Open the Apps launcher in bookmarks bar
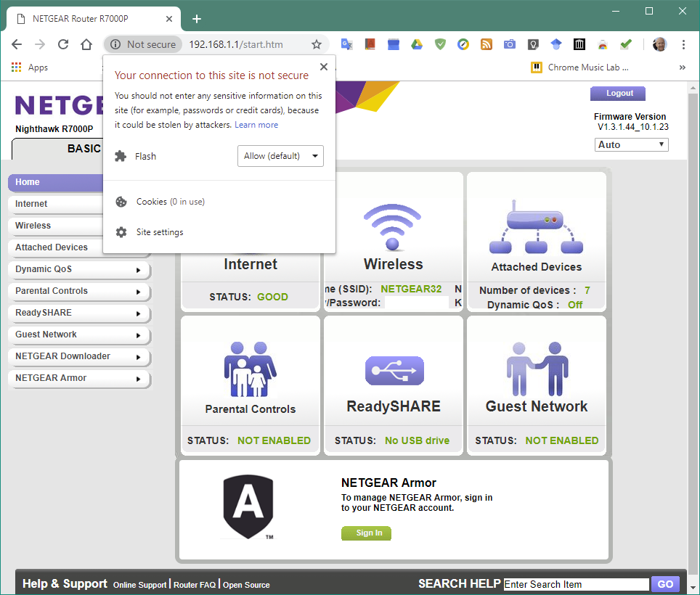The width and height of the screenshot is (700, 595). pos(29,67)
